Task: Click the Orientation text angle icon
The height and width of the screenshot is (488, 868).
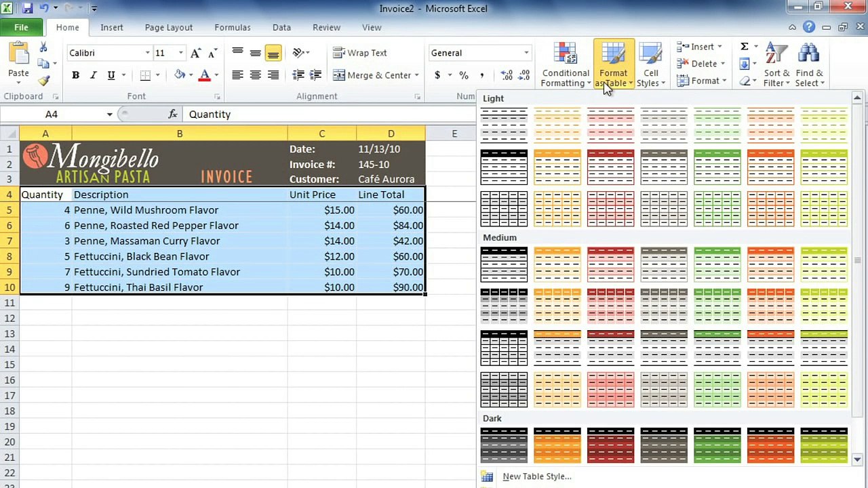Action: click(298, 53)
